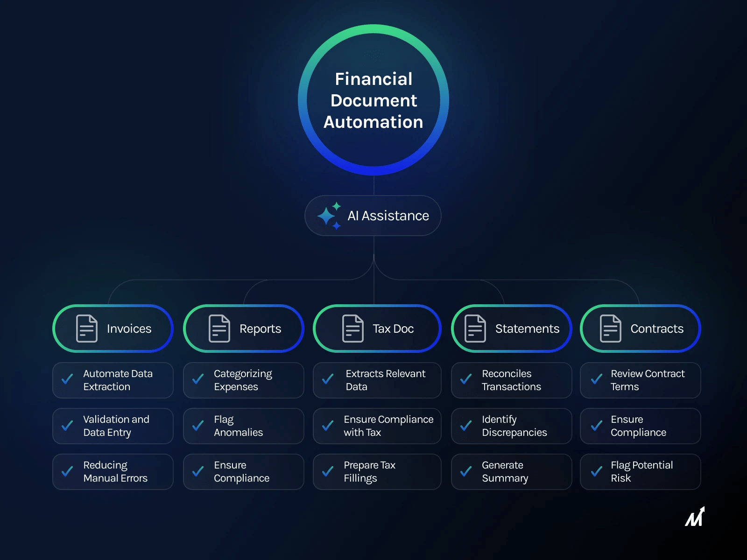
Task: Click the checkmark icon beside Automate Data Extraction
Action: coord(66,380)
